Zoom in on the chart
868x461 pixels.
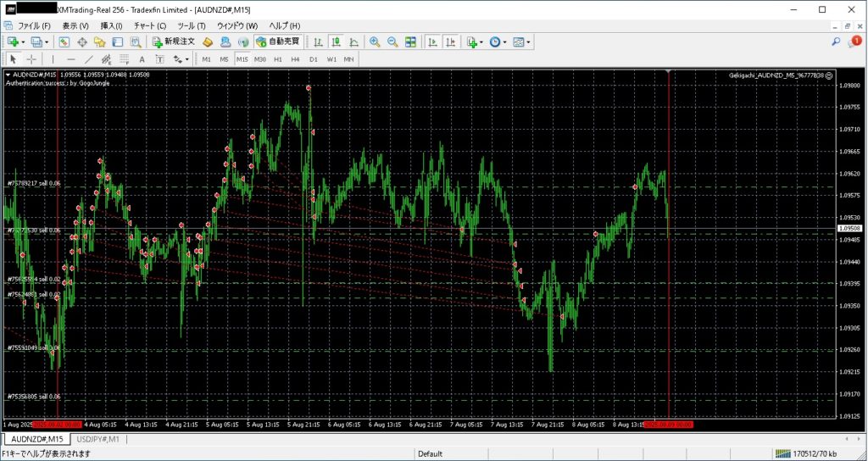[375, 42]
